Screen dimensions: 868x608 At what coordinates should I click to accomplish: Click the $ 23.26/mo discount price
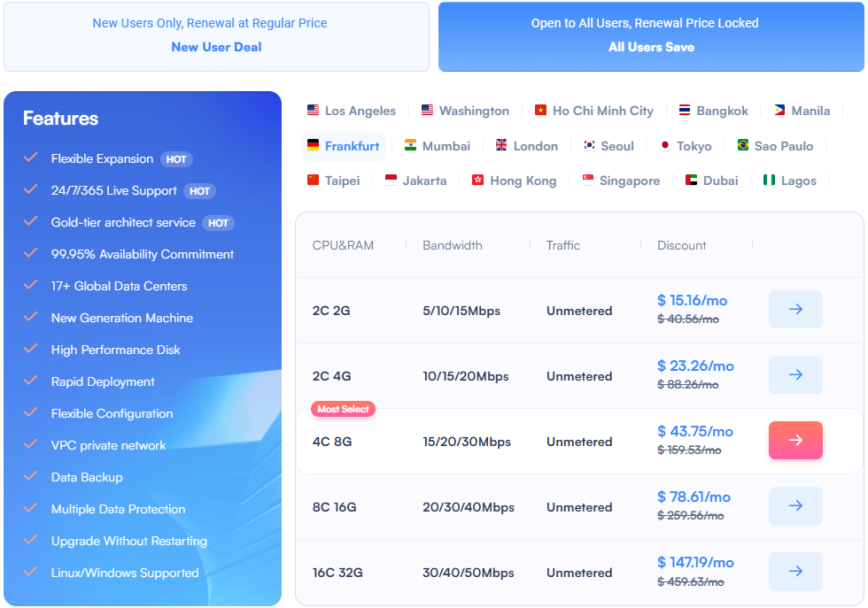pos(695,366)
